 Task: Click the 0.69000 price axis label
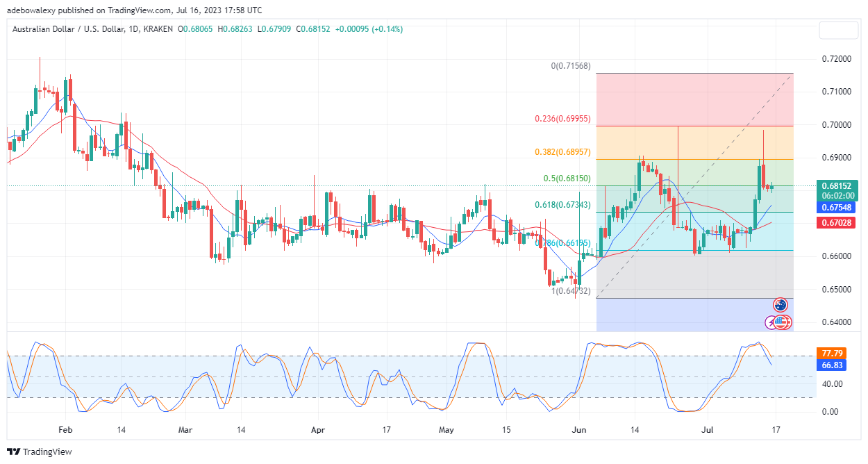click(x=837, y=158)
